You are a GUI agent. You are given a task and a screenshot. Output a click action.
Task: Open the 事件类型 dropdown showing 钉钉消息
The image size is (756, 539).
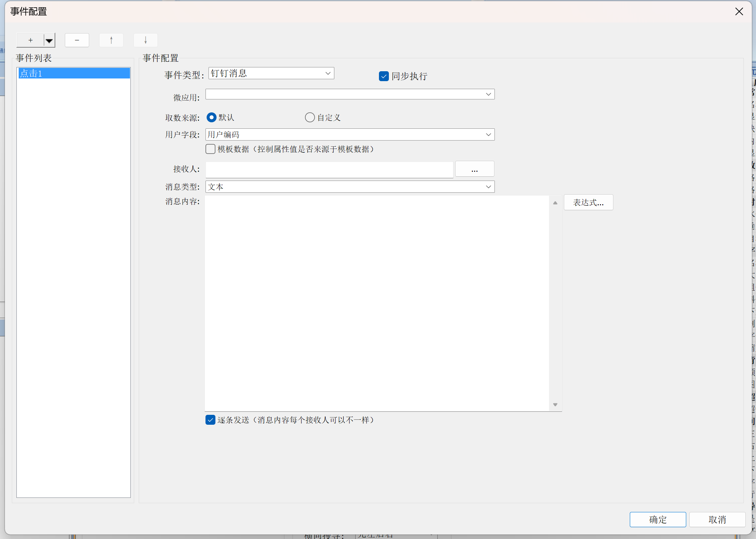[271, 73]
